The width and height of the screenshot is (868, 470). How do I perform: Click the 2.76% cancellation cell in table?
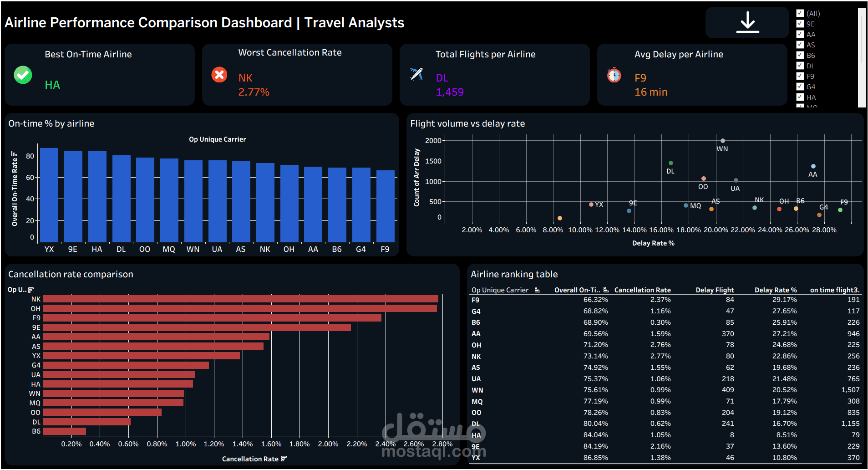[660, 345]
